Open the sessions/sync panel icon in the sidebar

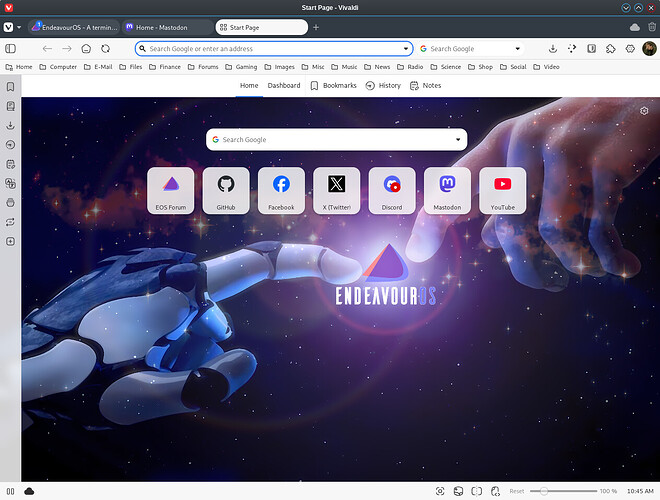tap(11, 222)
